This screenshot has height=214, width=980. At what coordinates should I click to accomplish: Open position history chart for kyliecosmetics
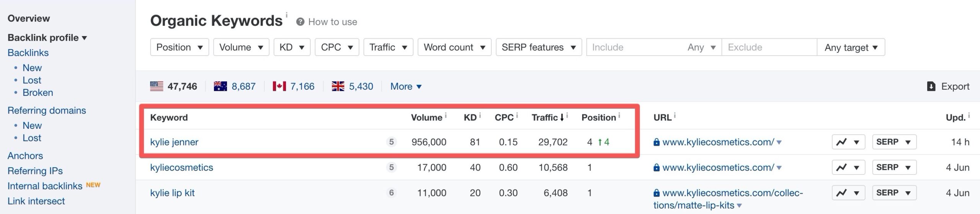point(848,168)
